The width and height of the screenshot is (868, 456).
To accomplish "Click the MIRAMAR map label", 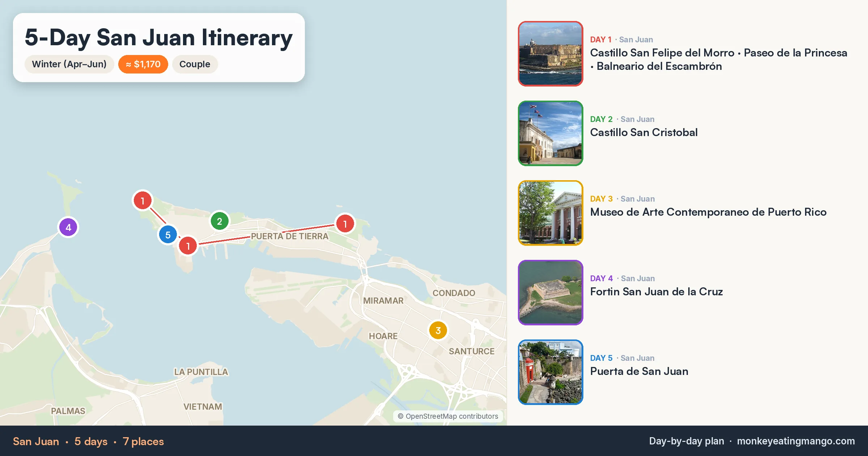I will (x=383, y=301).
